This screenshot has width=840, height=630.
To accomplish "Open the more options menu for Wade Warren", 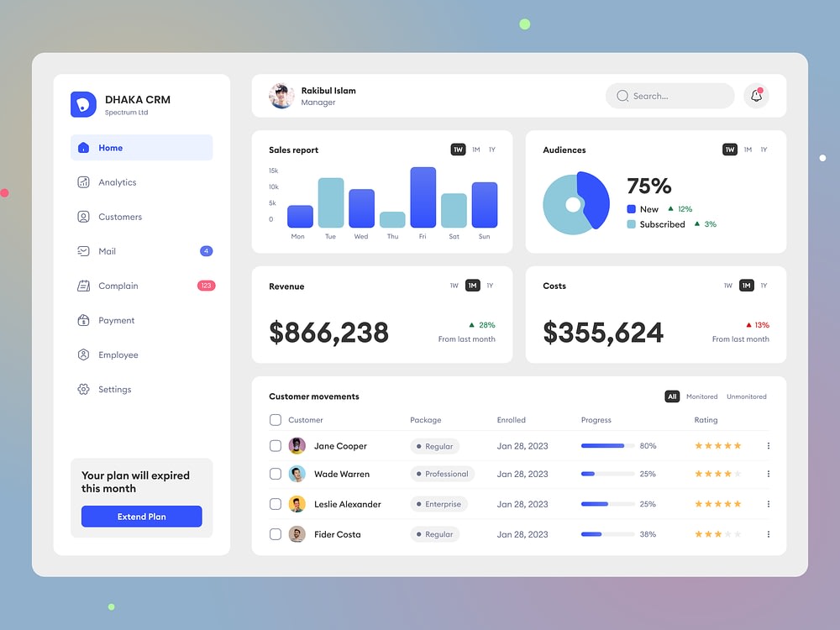I will 769,474.
